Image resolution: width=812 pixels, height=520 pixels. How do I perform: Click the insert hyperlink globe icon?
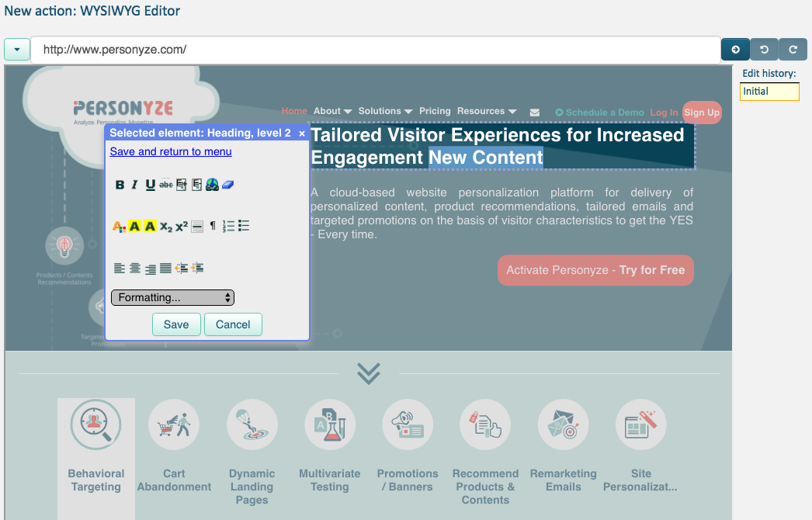click(x=212, y=185)
